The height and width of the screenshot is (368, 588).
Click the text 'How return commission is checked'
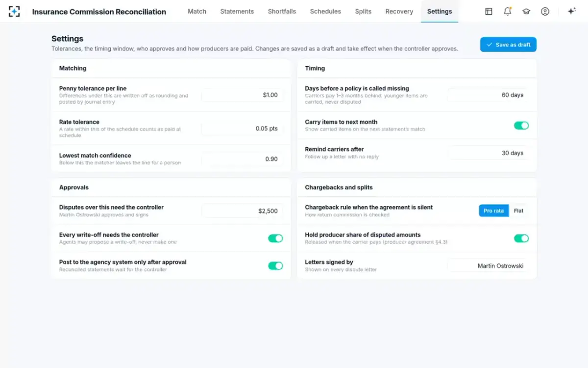(347, 215)
